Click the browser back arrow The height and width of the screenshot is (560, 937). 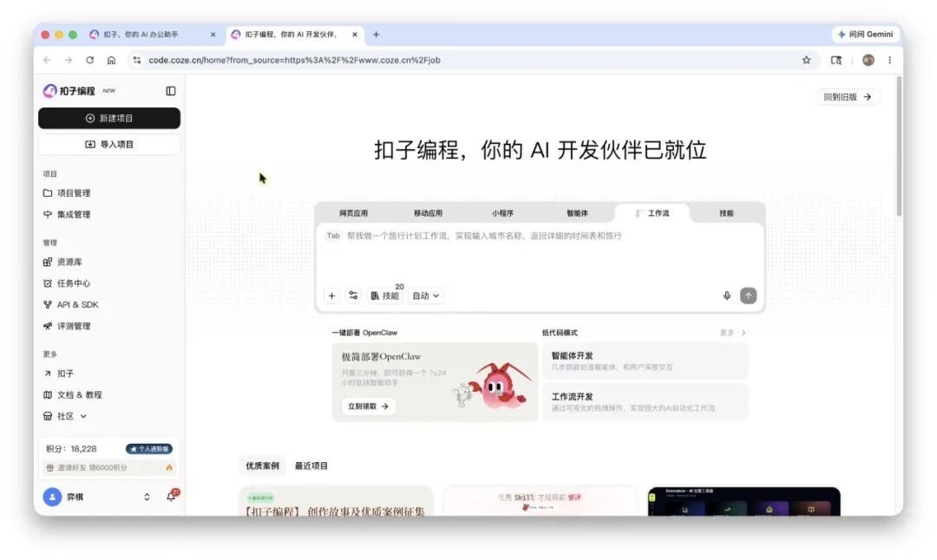coord(47,60)
